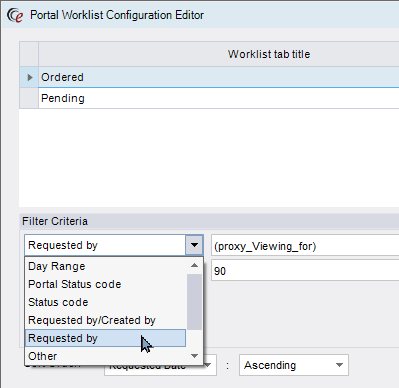Click the application logo in the title bar
The image size is (399, 388).
[x=15, y=15]
